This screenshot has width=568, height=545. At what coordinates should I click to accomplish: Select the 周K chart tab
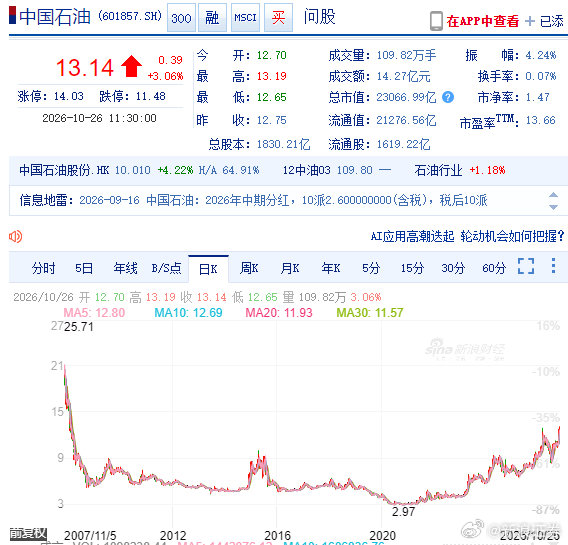point(249,268)
